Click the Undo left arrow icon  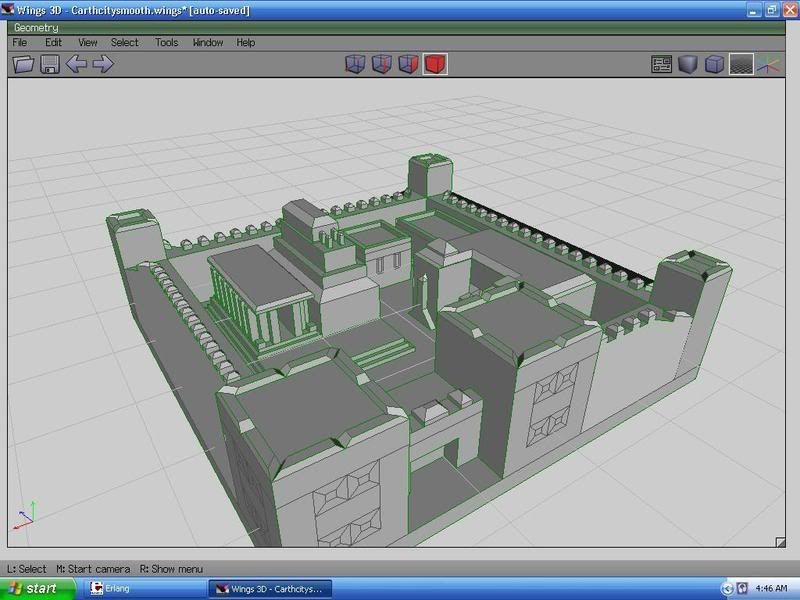[x=76, y=65]
